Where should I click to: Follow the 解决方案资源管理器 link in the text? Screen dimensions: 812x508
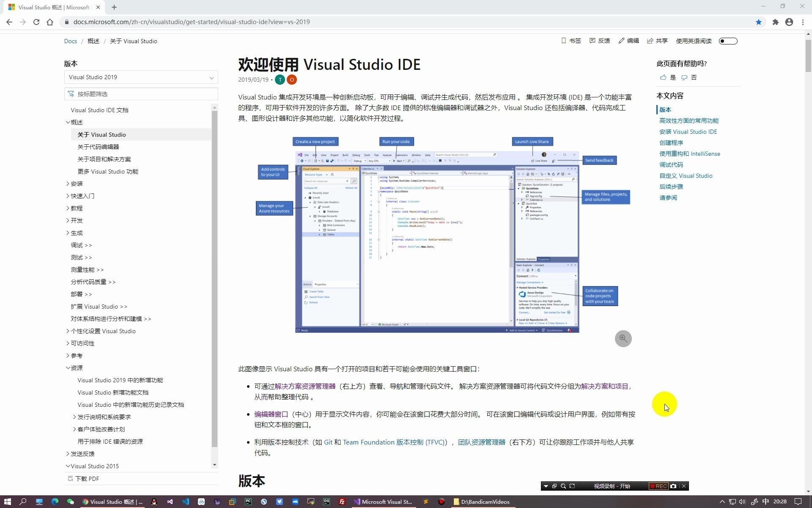pyautogui.click(x=304, y=386)
